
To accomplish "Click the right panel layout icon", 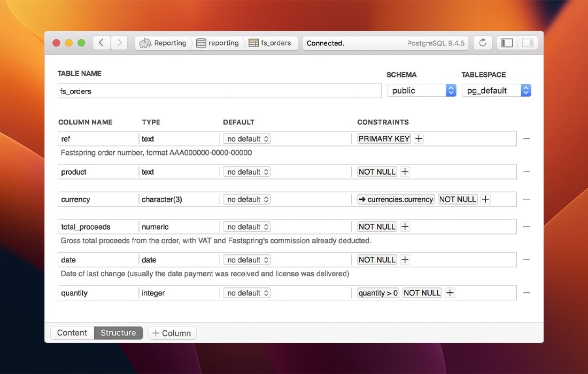I will [x=526, y=43].
